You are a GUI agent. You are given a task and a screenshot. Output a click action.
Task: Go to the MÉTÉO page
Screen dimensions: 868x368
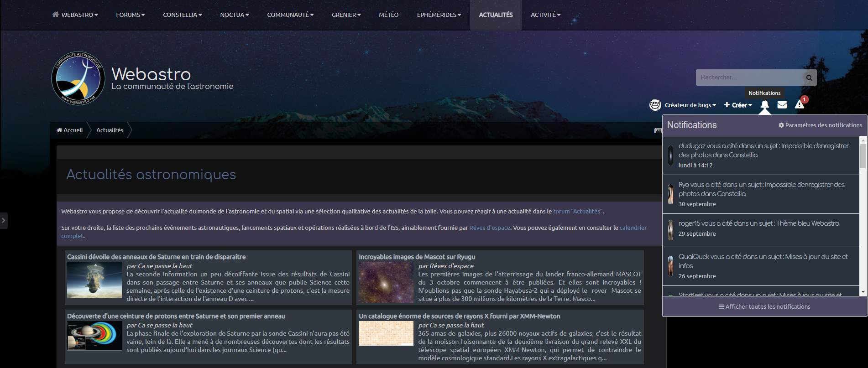389,15
